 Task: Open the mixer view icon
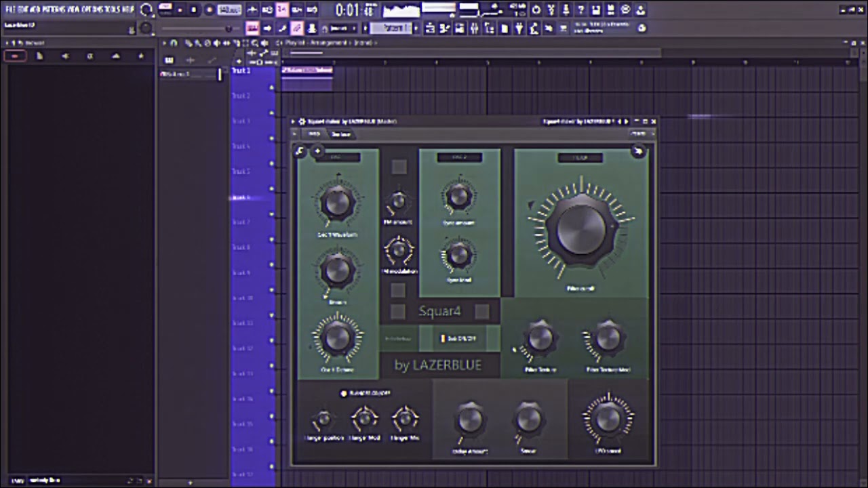(474, 28)
